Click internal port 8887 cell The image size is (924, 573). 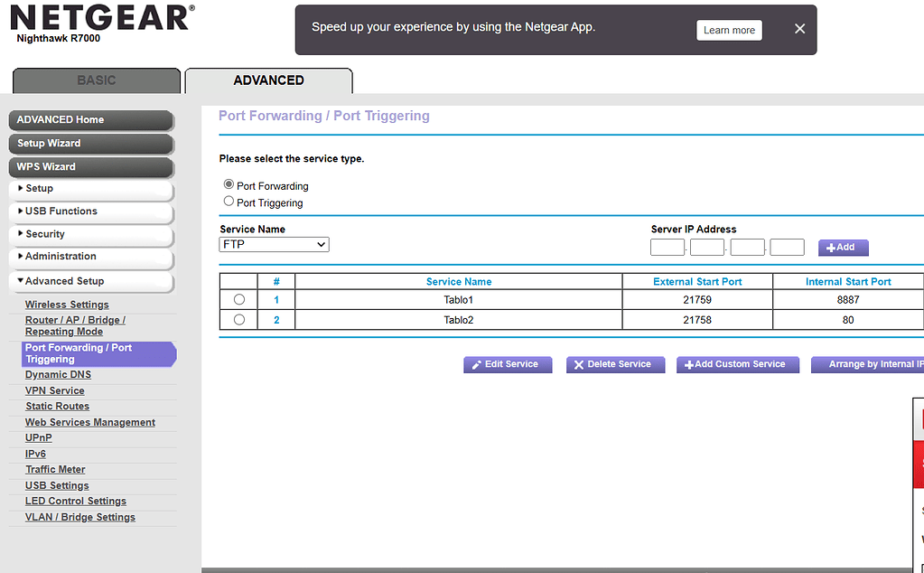[x=848, y=299]
